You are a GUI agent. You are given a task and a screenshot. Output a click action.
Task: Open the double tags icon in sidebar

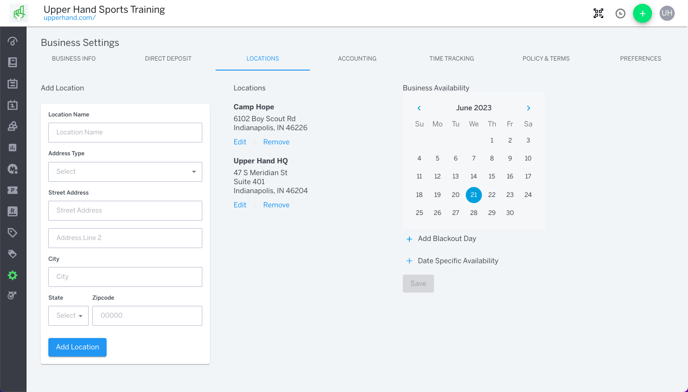point(13,254)
